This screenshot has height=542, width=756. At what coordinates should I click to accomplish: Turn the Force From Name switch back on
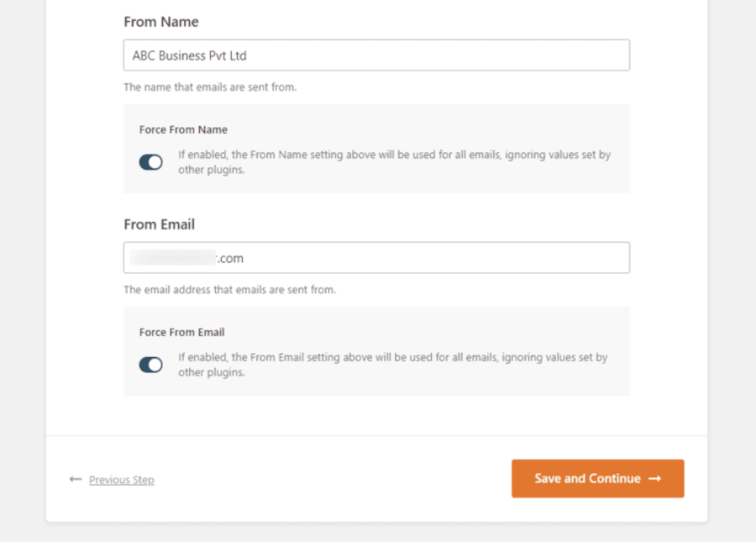click(150, 161)
